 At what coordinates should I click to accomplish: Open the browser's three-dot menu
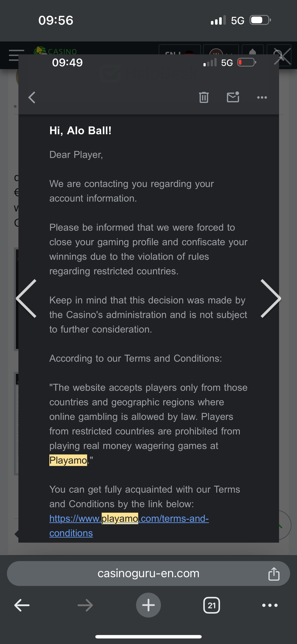click(x=270, y=605)
